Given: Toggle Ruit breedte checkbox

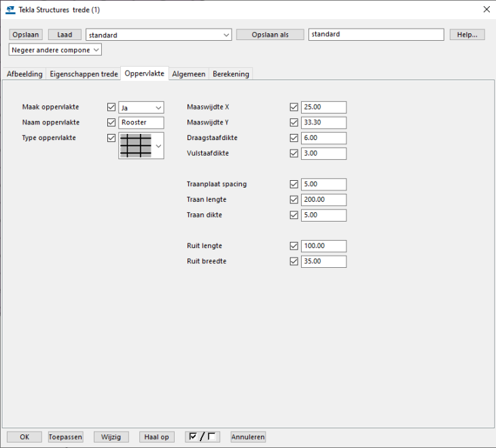Looking at the screenshot, I should coord(294,262).
